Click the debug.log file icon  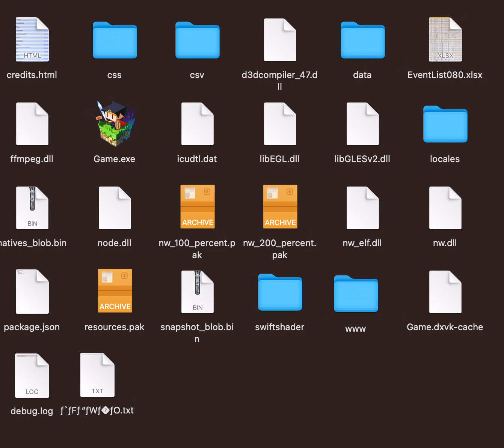point(32,376)
